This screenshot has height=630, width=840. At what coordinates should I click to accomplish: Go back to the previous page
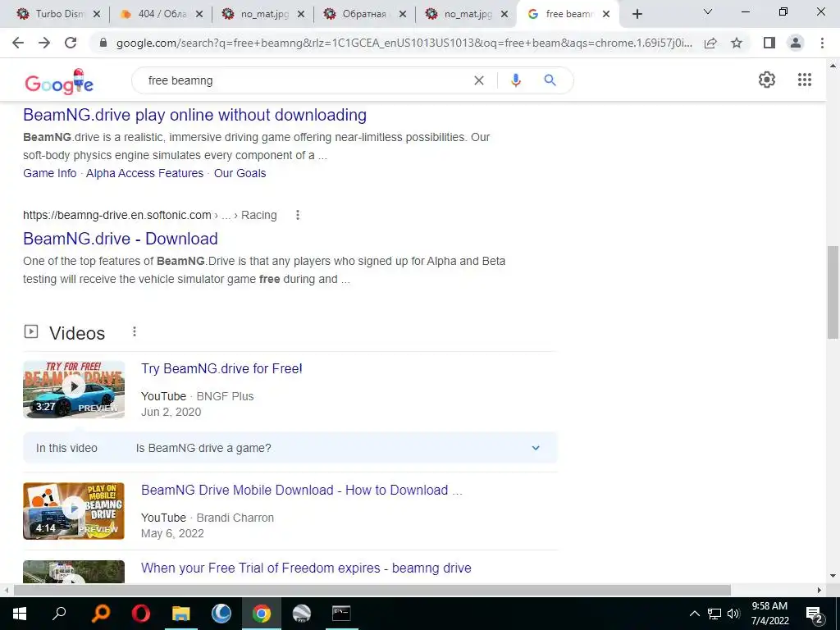click(x=18, y=43)
